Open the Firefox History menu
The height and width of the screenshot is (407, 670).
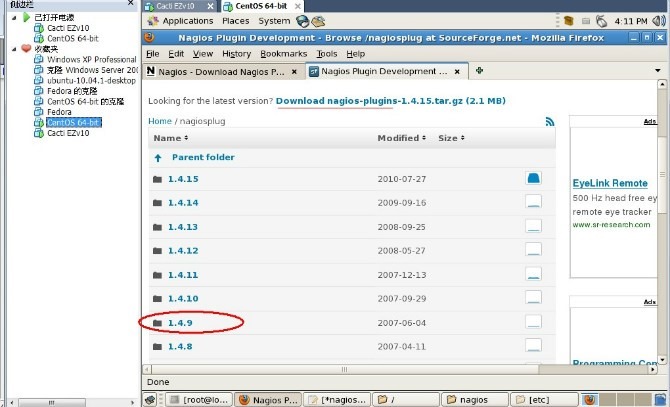point(236,54)
